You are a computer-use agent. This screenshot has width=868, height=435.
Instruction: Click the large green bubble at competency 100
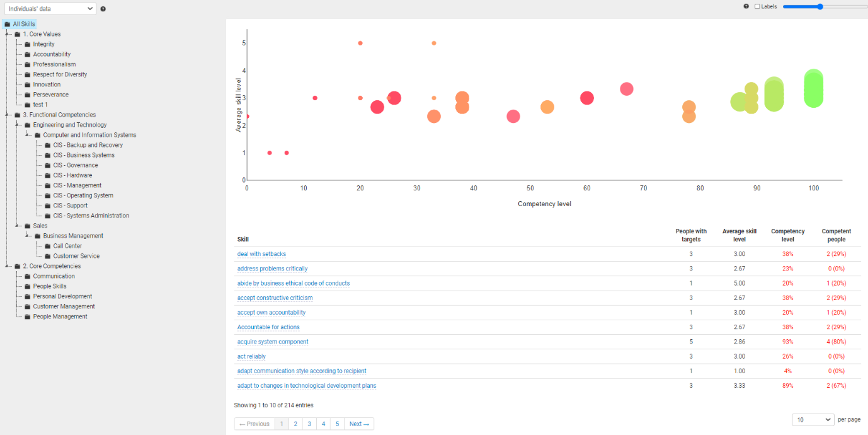click(x=814, y=88)
